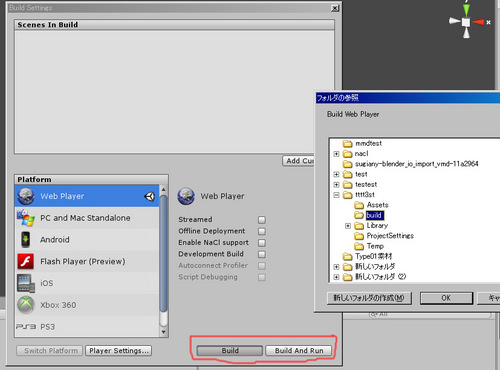Click the ttt3st folder icon
This screenshot has height=370, width=500.
[348, 195]
